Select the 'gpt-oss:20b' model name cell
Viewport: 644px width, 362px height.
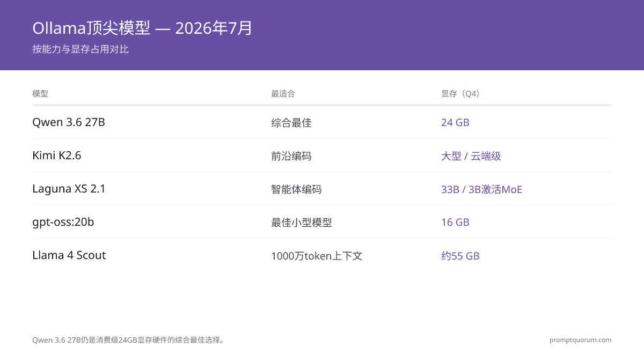(x=63, y=222)
